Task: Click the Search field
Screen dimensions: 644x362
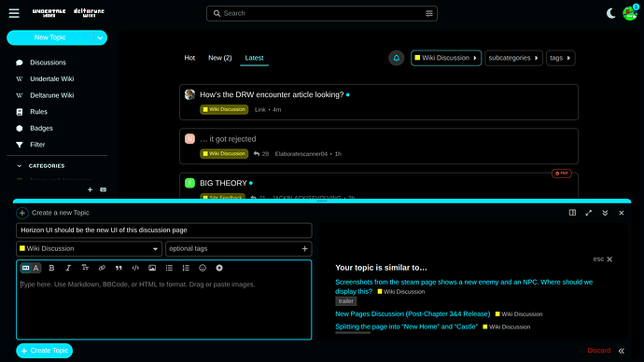Action: [322, 14]
